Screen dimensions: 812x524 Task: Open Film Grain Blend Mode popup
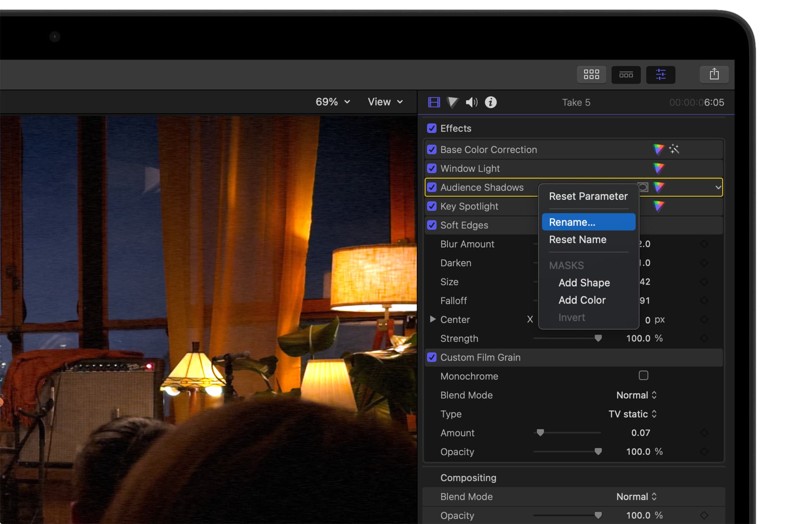pyautogui.click(x=636, y=395)
